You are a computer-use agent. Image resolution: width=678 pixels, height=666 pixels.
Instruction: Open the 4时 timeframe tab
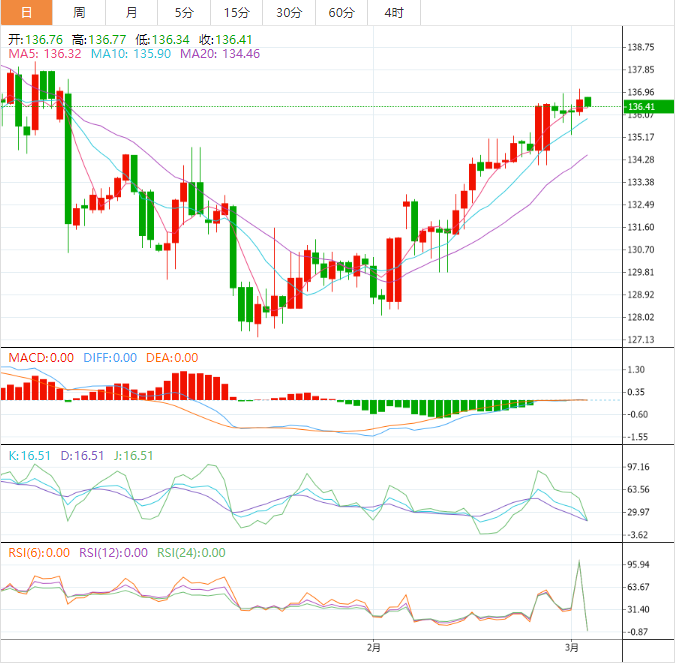pyautogui.click(x=394, y=13)
